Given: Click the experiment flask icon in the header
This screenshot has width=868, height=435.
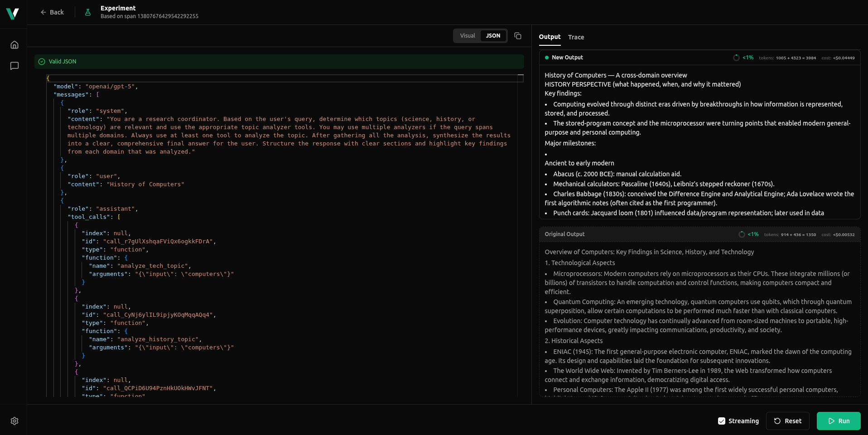Looking at the screenshot, I should coord(87,12).
